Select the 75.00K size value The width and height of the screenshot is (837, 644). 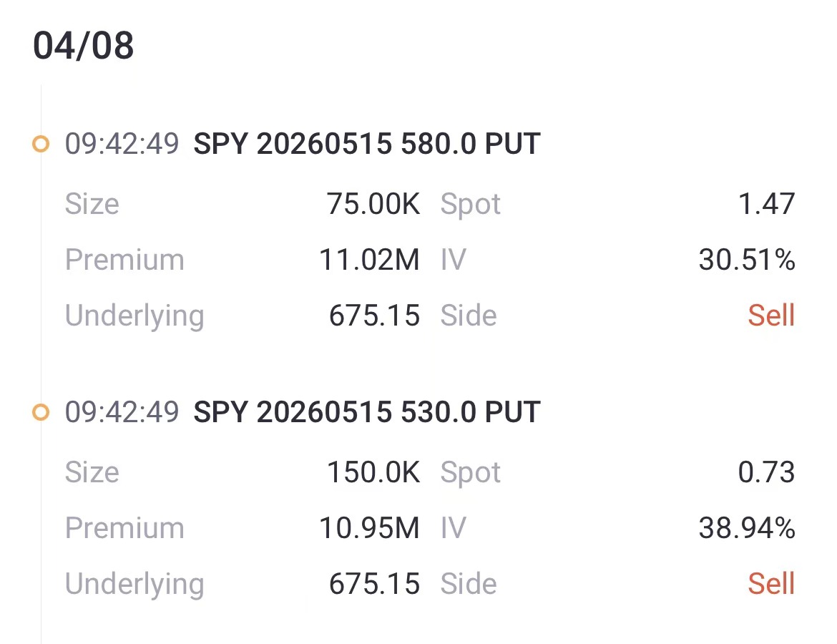click(373, 204)
